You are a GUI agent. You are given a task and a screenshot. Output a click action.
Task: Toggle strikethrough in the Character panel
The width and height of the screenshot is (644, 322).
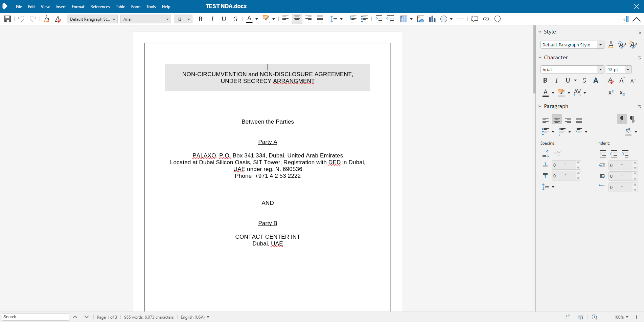(x=584, y=81)
